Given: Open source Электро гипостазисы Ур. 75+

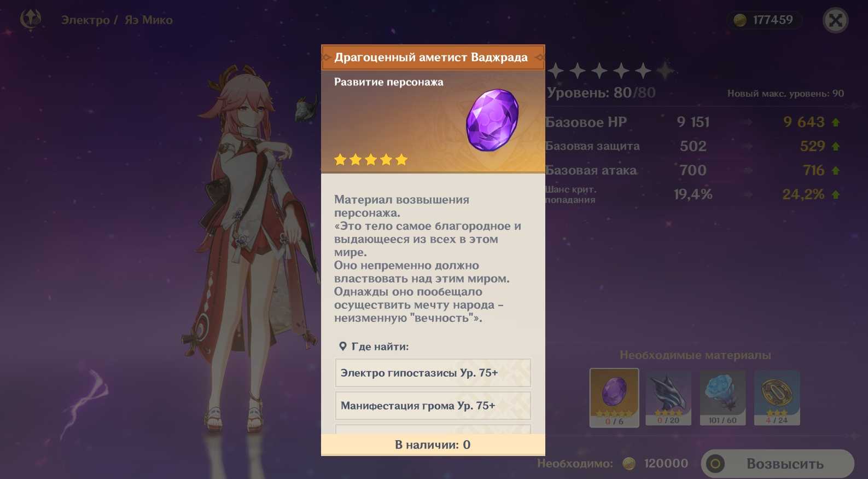Looking at the screenshot, I should pyautogui.click(x=433, y=373).
